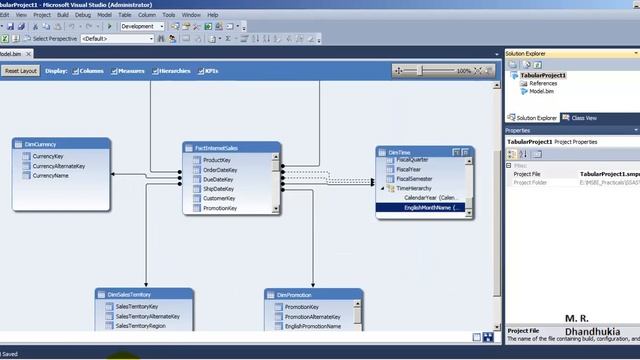Click the green Start Debugging arrow
Viewport: 640px width, 360px height.
click(109, 27)
